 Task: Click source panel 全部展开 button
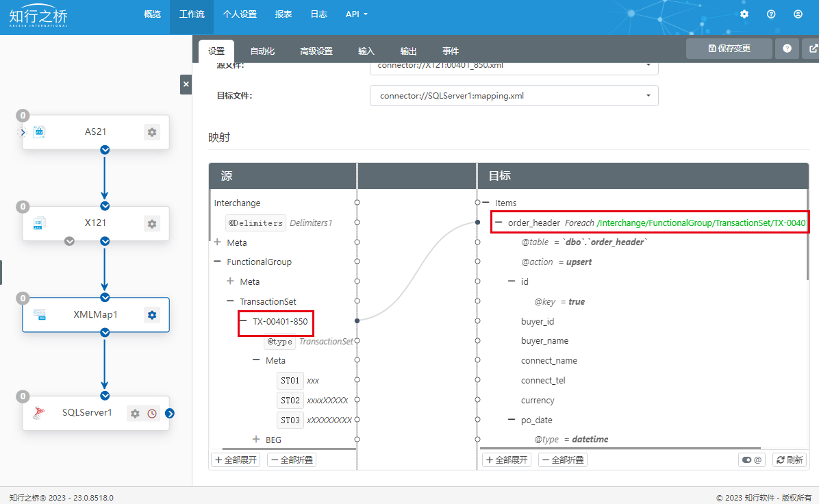coord(236,459)
